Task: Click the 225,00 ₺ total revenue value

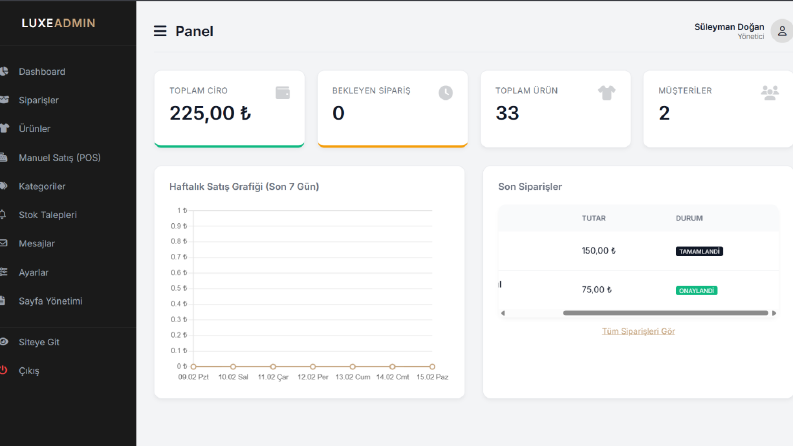Action: point(210,113)
